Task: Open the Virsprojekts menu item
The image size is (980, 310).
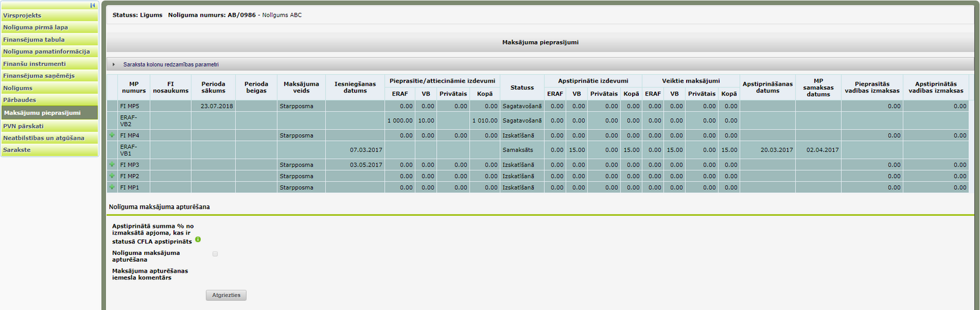Action: (50, 15)
